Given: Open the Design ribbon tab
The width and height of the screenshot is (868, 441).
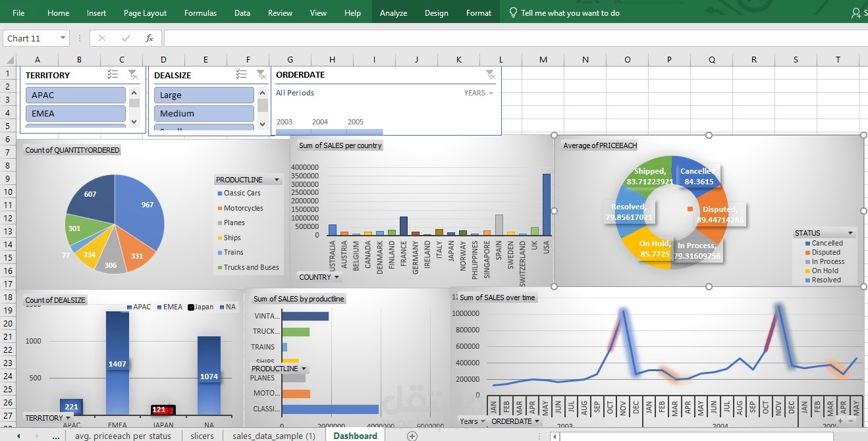Looking at the screenshot, I should (x=436, y=13).
